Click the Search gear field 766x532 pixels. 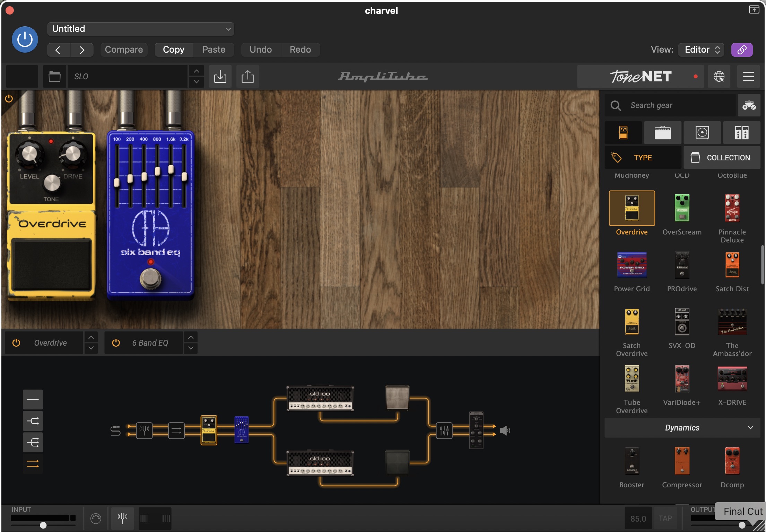tap(670, 105)
